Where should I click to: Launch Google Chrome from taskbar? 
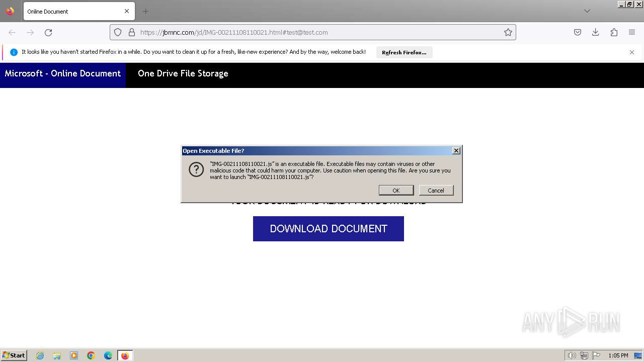(91, 355)
